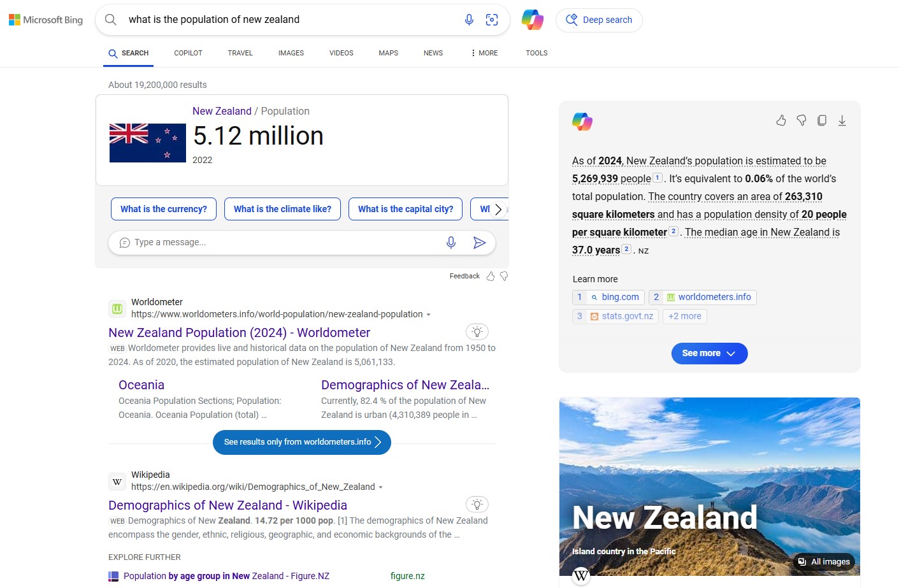Screen dimensions: 899x588
Task: Click citation 2 after '37.0 years'
Action: coord(626,249)
